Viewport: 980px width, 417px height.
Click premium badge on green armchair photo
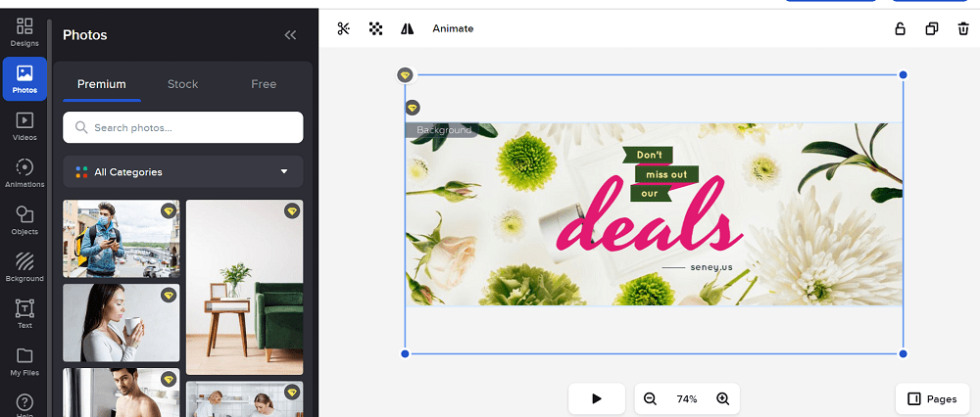click(292, 211)
